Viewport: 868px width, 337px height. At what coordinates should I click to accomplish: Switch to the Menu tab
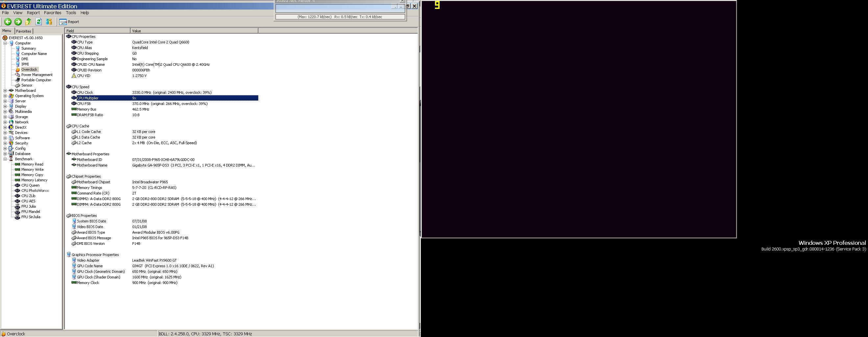click(7, 31)
